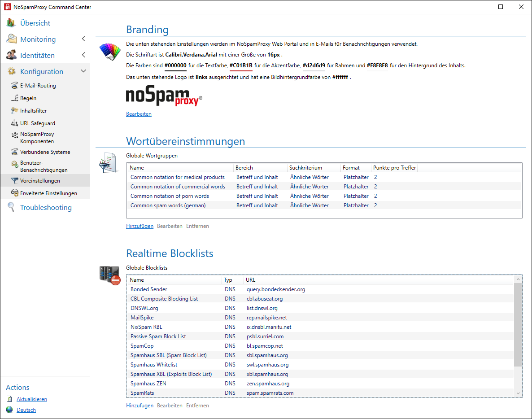Viewport: 532px width, 419px height.
Task: Sort blocklists by the 'URL' column header
Action: pyautogui.click(x=275, y=280)
